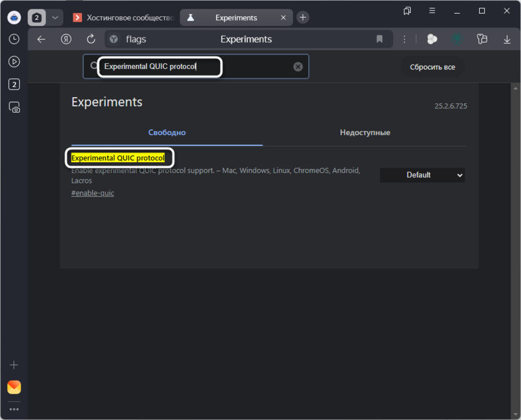Image resolution: width=521 pixels, height=420 pixels.
Task: Open the bookmarks collections icon in title bar
Action: coord(407,11)
